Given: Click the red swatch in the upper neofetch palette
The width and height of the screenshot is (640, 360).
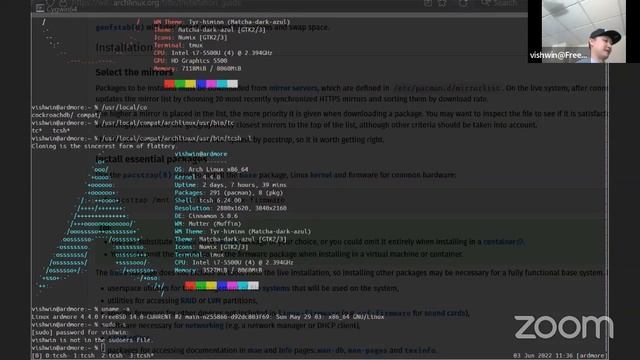Looking at the screenshot, I should coord(169,84).
